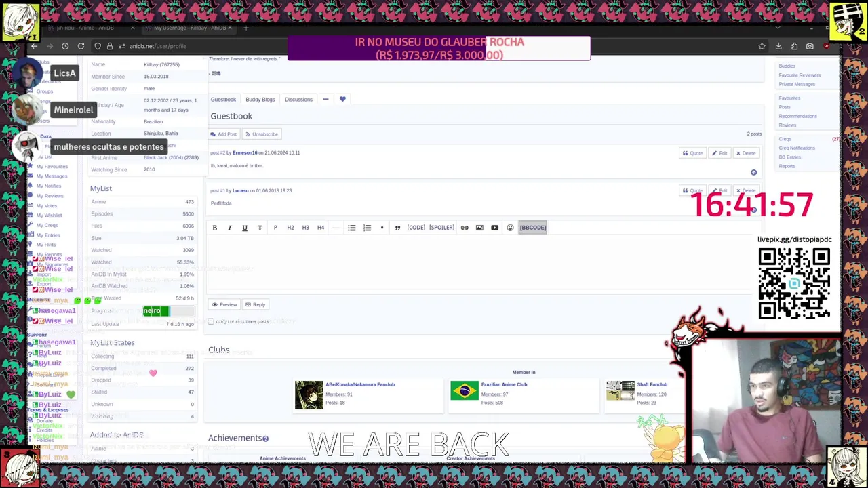Screen dimensions: 868x488
Task: Click Add Post button
Action: pos(224,134)
